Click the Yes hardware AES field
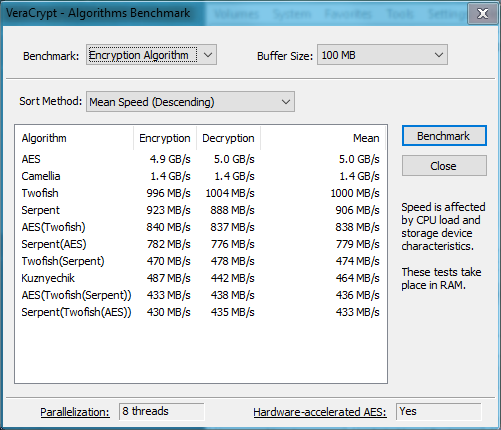 [439, 412]
